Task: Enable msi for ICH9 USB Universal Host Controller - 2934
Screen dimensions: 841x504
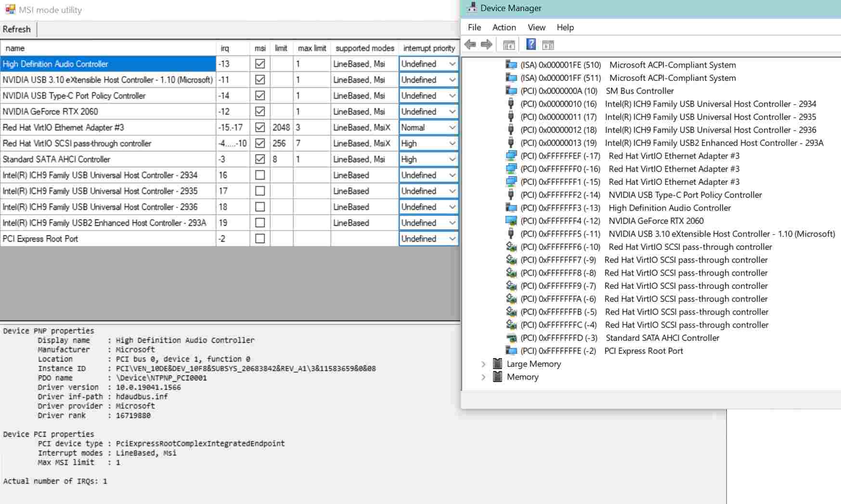Action: point(260,175)
